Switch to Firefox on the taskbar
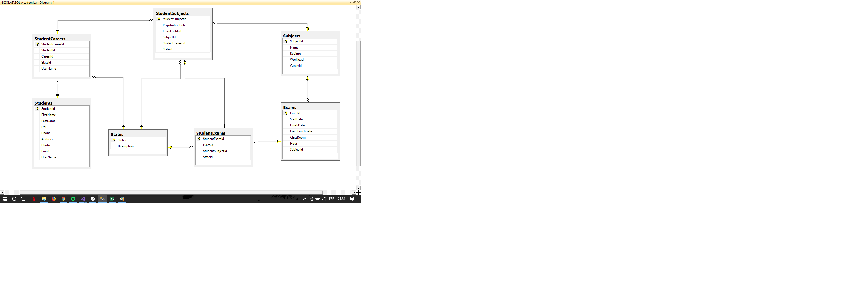The image size is (868, 285). 54,199
